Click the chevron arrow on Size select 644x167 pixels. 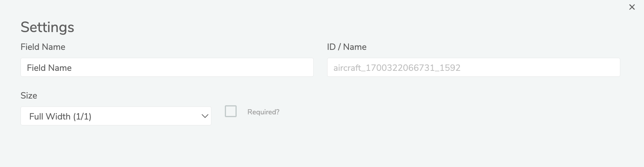[205, 116]
